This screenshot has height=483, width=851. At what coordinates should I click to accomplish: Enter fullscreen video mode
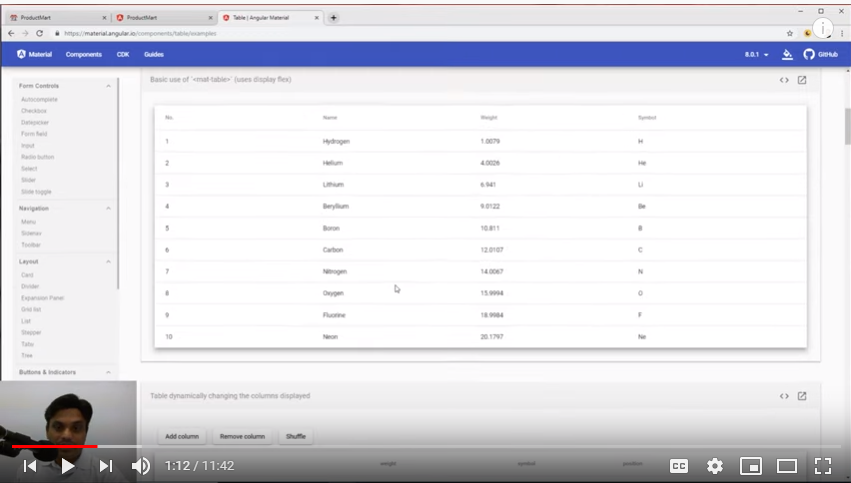(x=822, y=465)
